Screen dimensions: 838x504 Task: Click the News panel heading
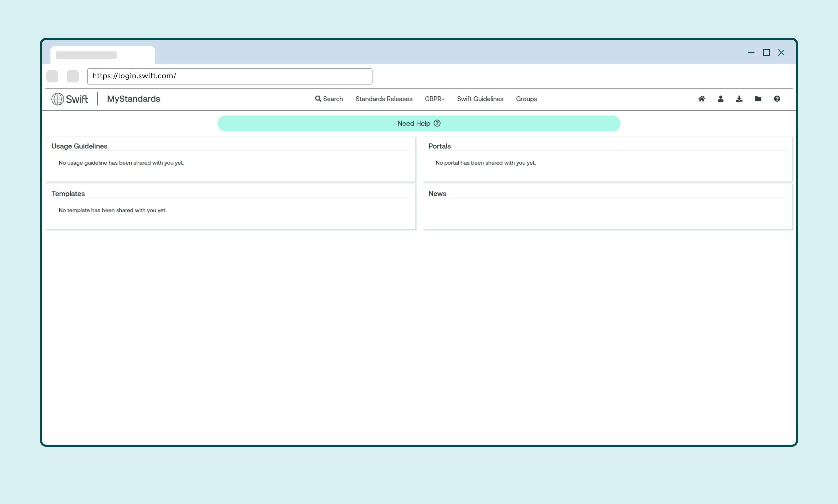(437, 193)
